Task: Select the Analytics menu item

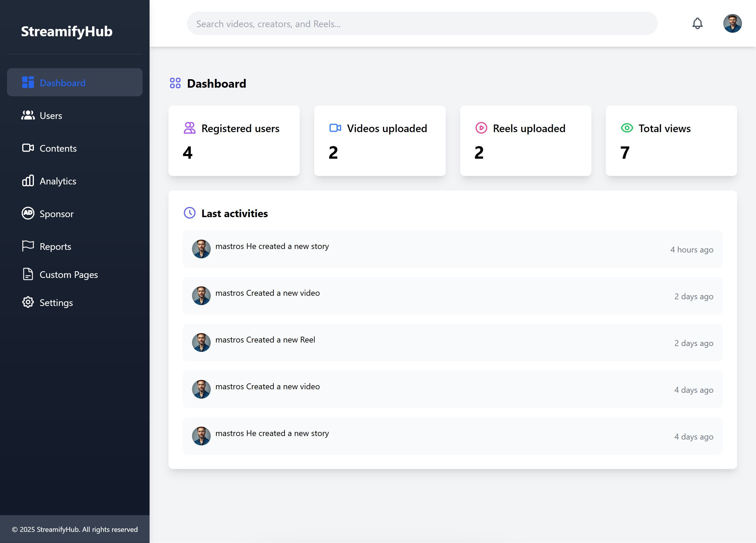Action: pos(58,181)
